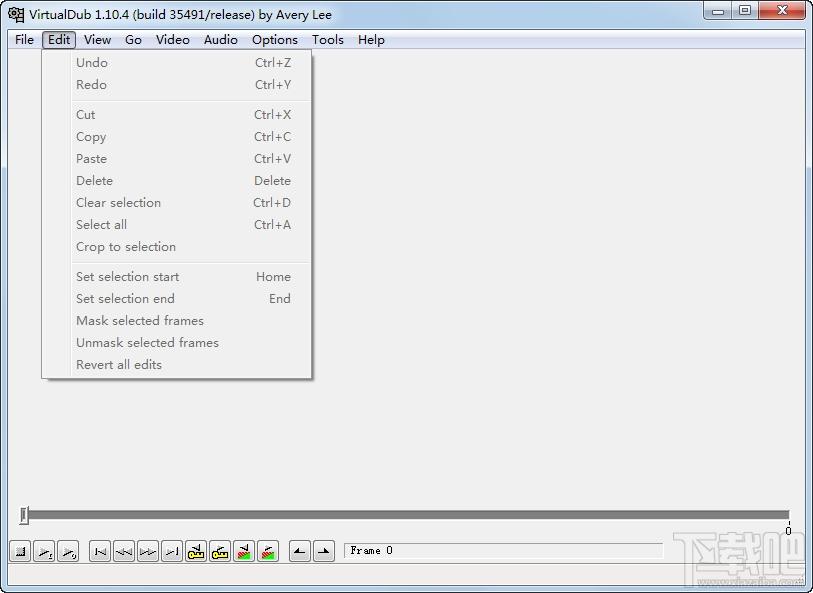Minimize the VirtualDub window
The height and width of the screenshot is (593, 813).
[x=718, y=10]
